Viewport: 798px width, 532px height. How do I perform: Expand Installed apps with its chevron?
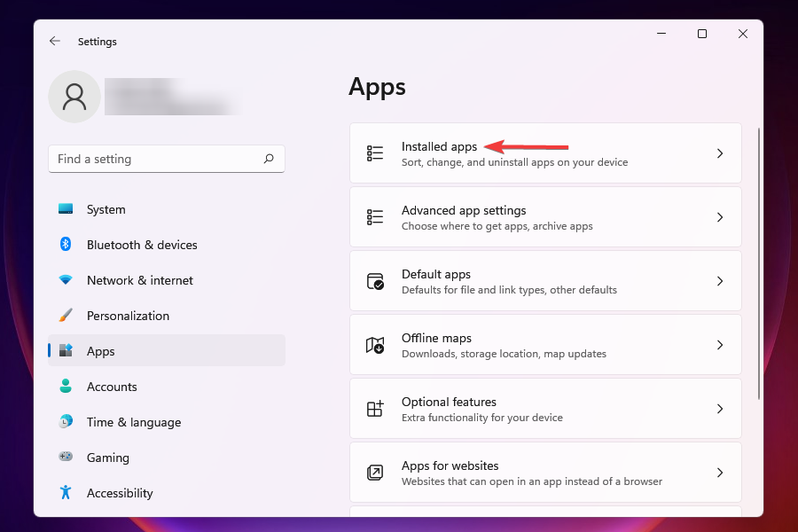[x=720, y=153]
